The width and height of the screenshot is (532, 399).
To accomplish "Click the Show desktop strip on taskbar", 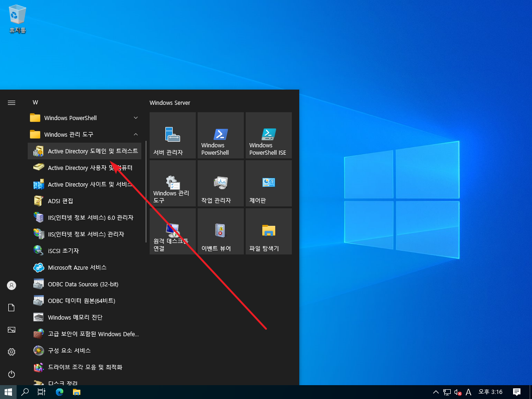I will pos(530,392).
